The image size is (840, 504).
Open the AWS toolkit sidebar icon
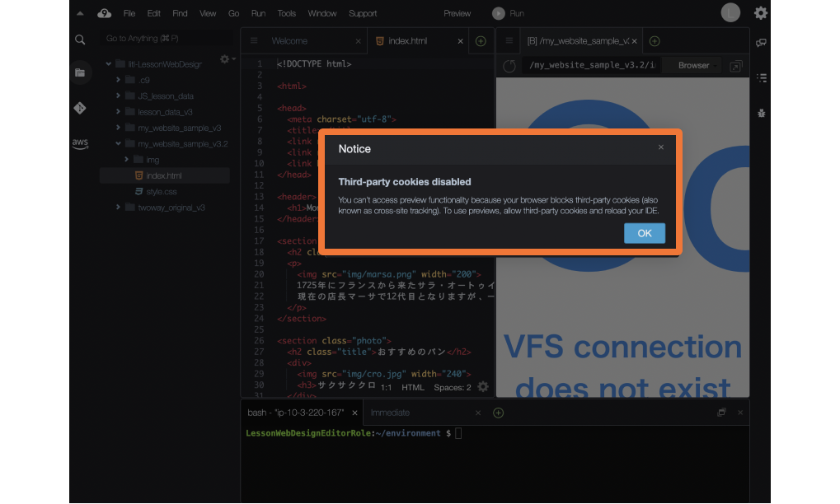pyautogui.click(x=80, y=143)
